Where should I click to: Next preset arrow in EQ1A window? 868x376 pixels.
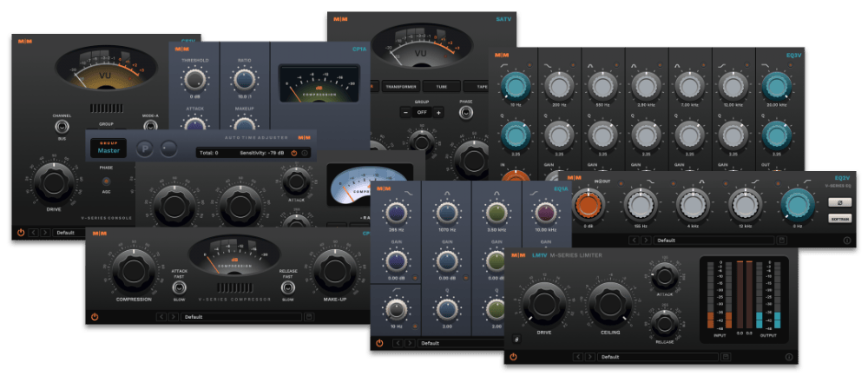coord(410,343)
